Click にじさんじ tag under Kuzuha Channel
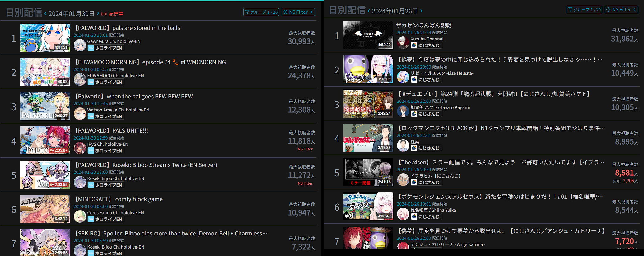The width and height of the screenshot is (644, 256). coord(426,45)
